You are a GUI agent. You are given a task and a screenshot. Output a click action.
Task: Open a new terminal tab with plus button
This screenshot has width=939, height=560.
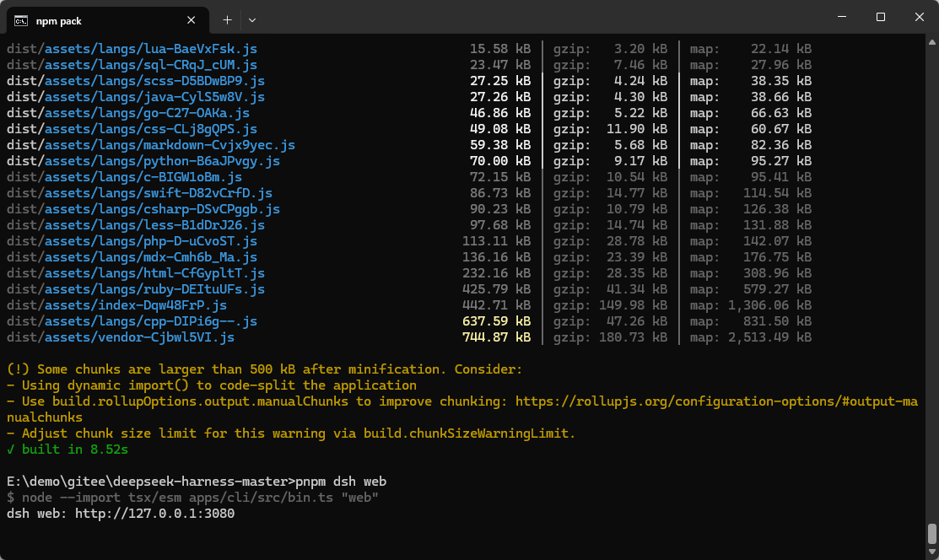227,20
